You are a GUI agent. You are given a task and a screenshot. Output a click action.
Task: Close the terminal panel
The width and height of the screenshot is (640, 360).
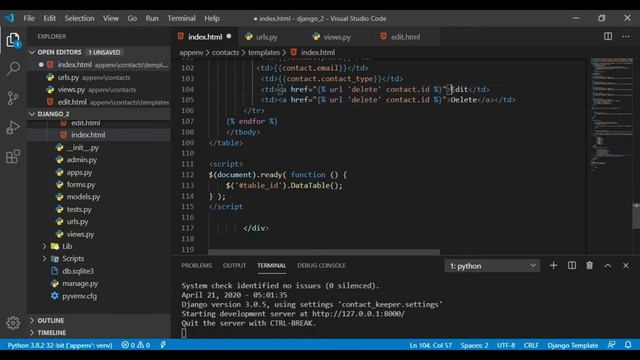coord(626,266)
